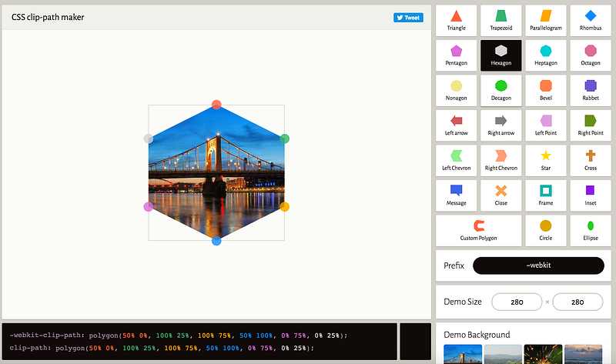The height and width of the screenshot is (364, 616).
Task: Pick the Rhombus shape
Action: (x=591, y=21)
